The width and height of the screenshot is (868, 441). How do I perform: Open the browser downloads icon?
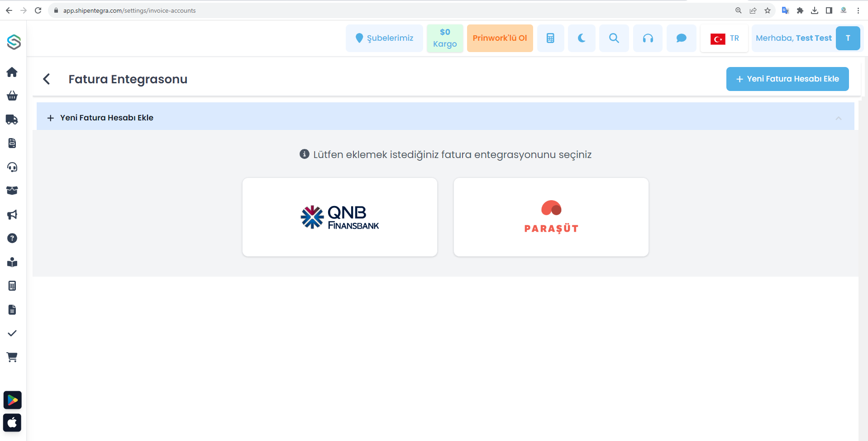tap(815, 10)
